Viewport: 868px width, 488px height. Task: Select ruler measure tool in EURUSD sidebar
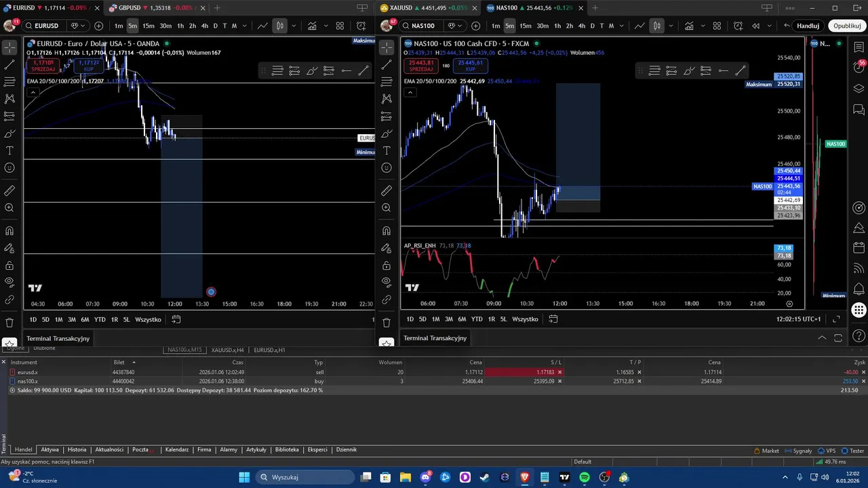[9, 191]
